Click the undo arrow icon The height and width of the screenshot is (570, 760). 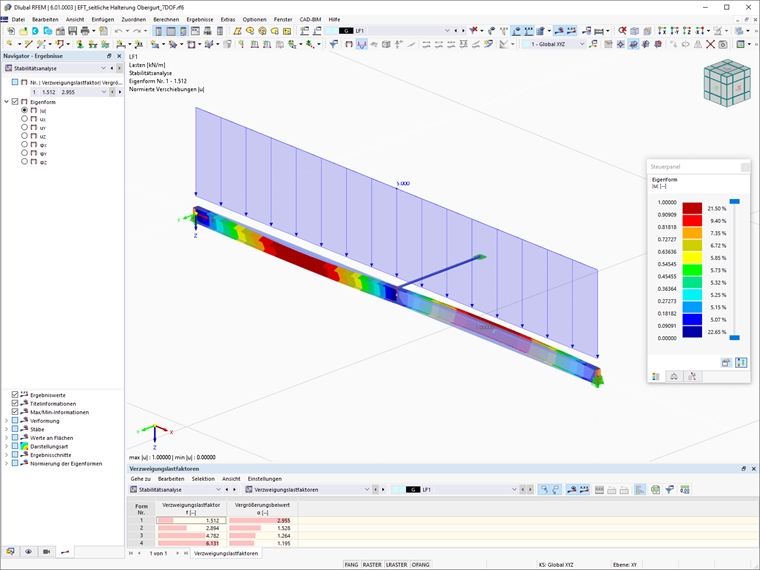[118, 31]
